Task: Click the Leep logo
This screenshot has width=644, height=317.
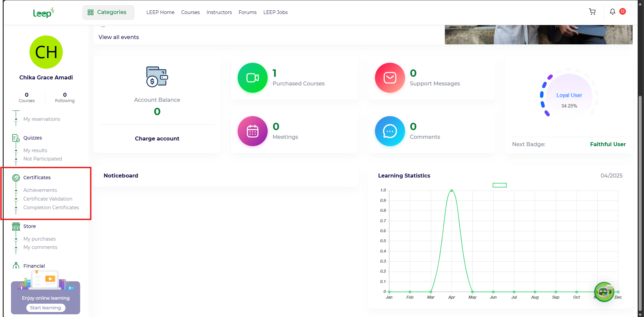Action: [x=43, y=13]
